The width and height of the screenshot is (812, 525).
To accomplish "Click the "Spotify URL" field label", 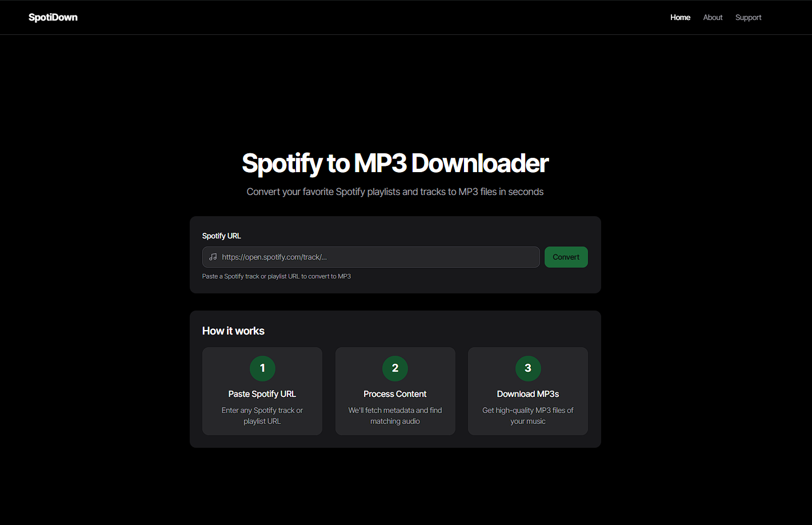I will click(222, 236).
